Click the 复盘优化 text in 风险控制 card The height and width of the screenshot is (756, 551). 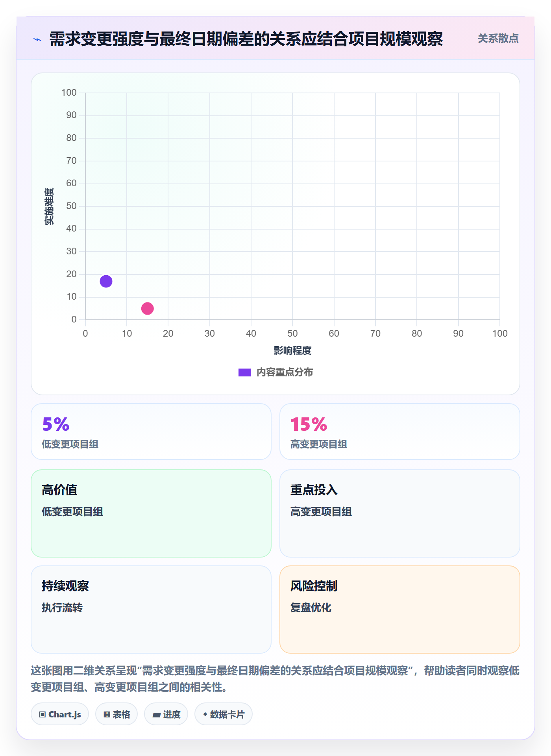tap(311, 608)
